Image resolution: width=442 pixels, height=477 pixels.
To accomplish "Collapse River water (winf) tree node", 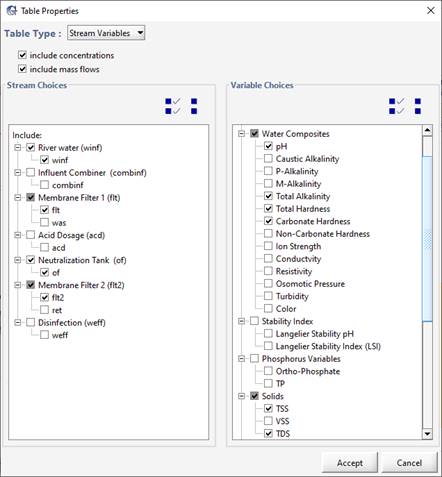I will point(18,147).
